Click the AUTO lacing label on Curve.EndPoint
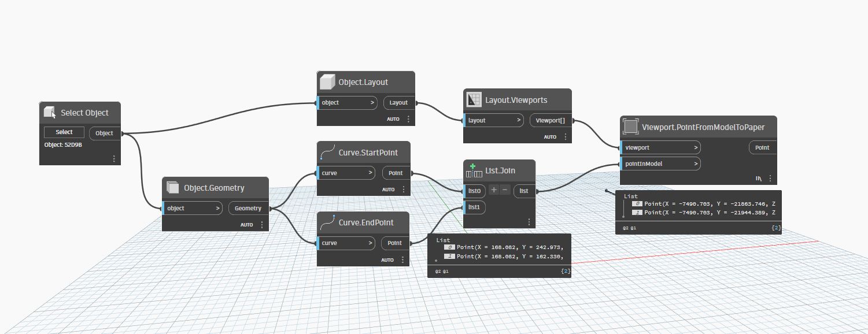Image resolution: width=868 pixels, height=334 pixels. pos(387,260)
